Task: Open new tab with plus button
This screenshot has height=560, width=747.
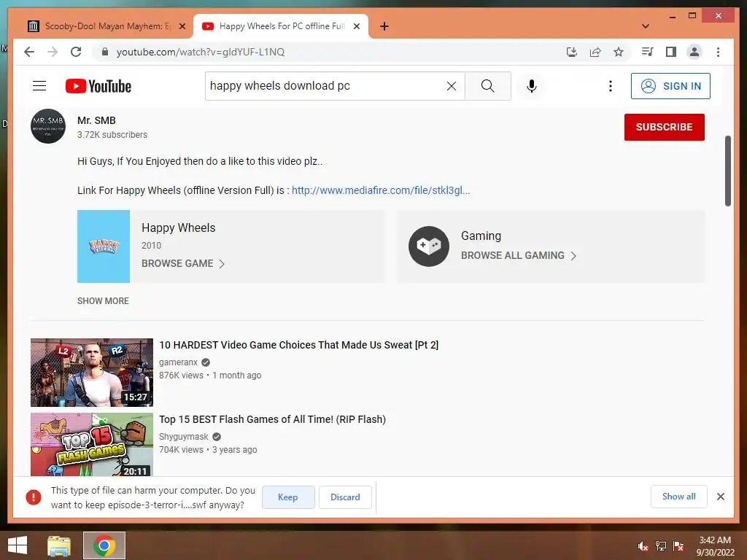Action: point(384,26)
